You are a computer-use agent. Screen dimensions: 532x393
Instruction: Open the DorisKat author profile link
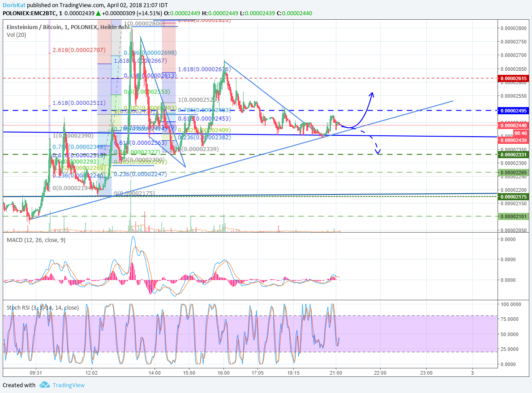(x=13, y=5)
